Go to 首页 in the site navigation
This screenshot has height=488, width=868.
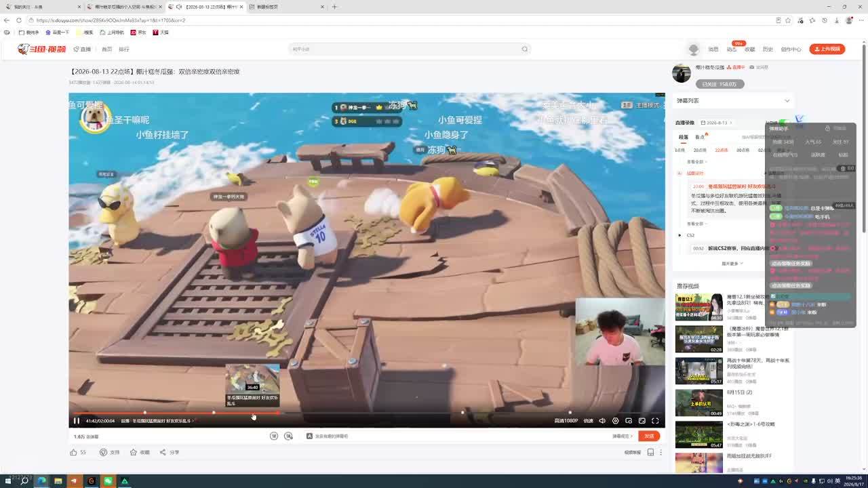(x=106, y=49)
